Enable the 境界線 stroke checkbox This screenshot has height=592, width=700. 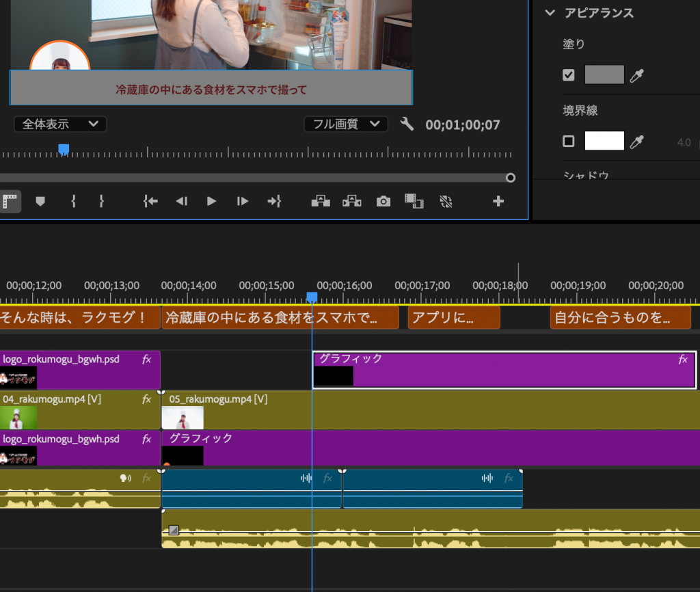[x=569, y=142]
